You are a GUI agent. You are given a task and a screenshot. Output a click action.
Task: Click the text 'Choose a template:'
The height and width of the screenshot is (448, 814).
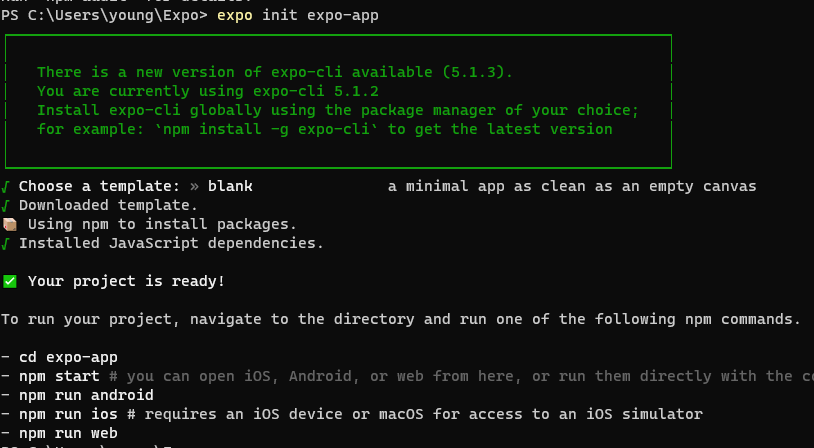coord(99,186)
